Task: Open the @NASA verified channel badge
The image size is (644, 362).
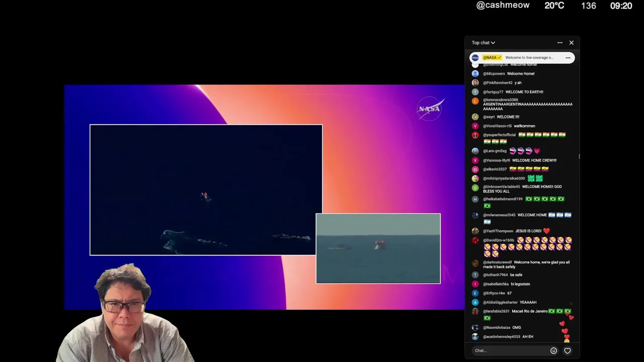Action: click(492, 58)
